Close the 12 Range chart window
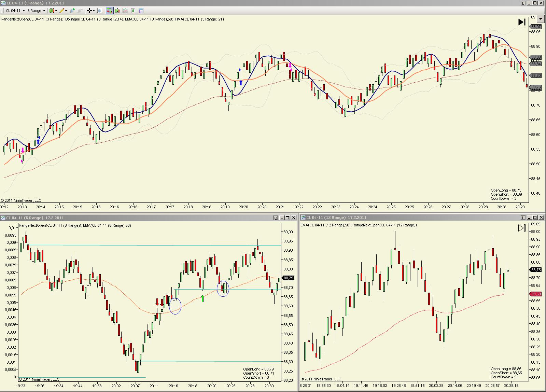Screen dimensions: 546x392 pyautogui.click(x=541, y=218)
